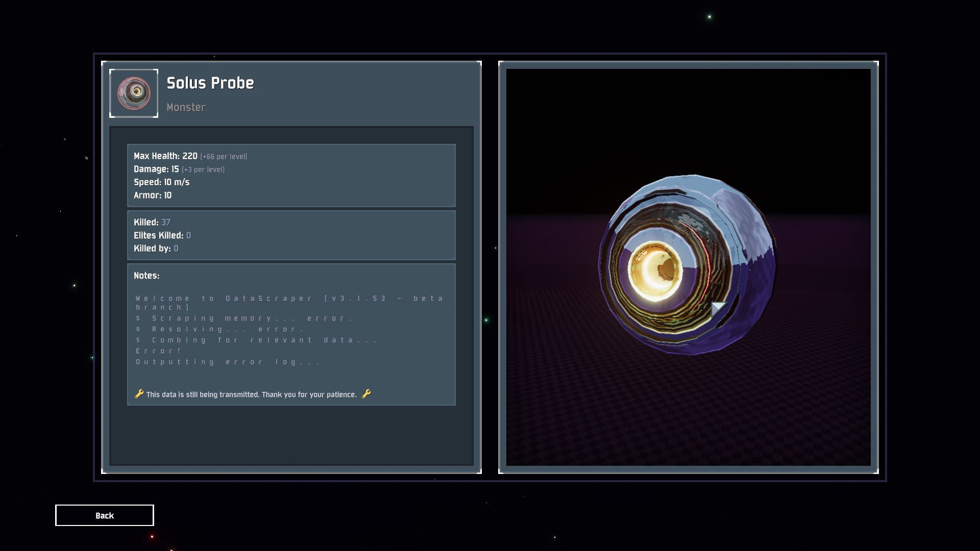Click the triangular cursor icon on the model

point(717,308)
